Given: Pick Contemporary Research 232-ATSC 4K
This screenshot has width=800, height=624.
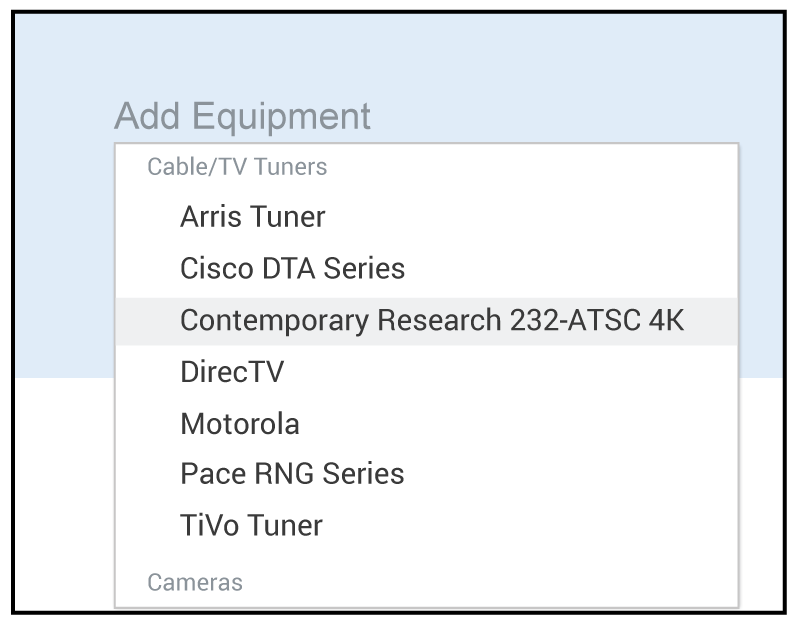Looking at the screenshot, I should click(432, 321).
